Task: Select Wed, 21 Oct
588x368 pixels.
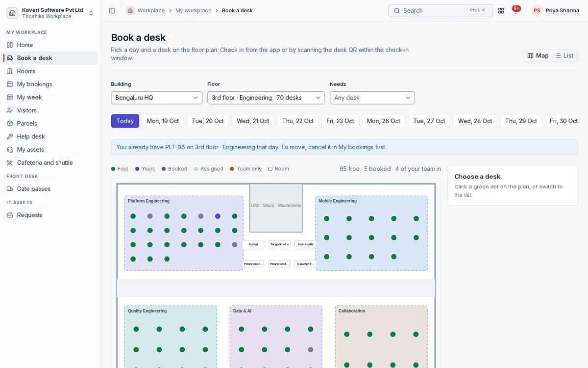Action: pyautogui.click(x=253, y=121)
